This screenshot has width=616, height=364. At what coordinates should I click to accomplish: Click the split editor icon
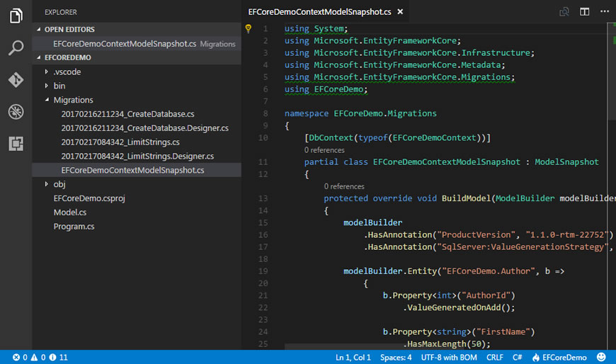(x=584, y=11)
